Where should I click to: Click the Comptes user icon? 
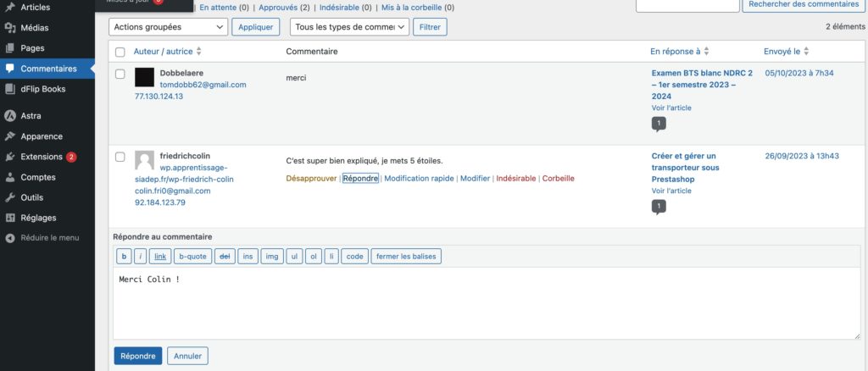click(9, 178)
